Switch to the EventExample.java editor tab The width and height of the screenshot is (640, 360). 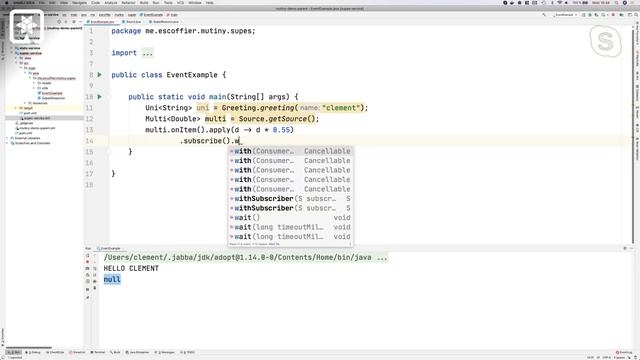[100, 22]
